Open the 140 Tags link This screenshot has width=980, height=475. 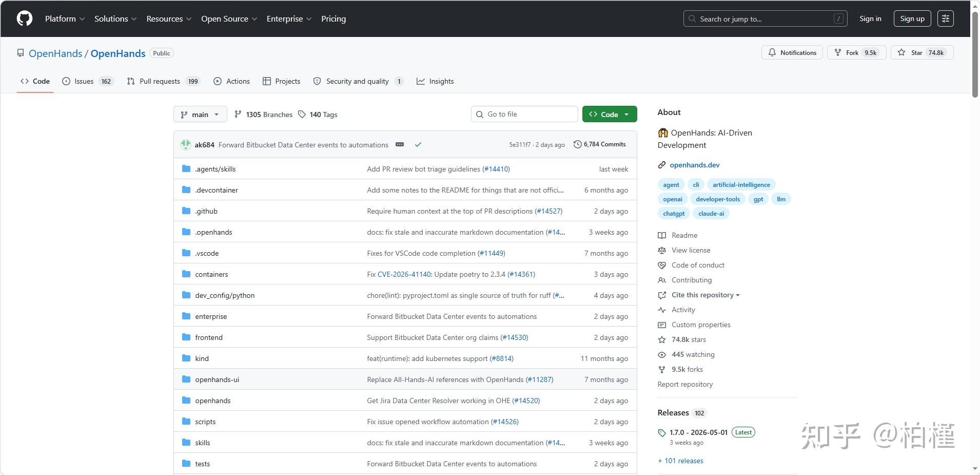coord(318,115)
